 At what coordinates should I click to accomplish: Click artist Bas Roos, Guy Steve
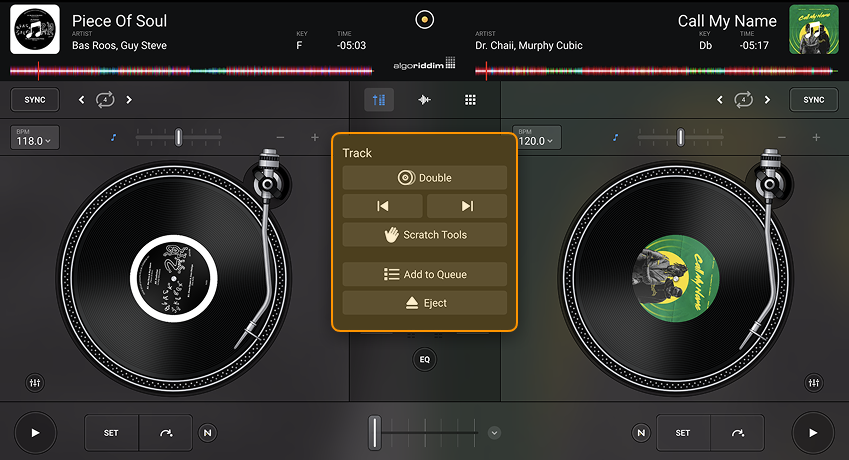point(119,45)
